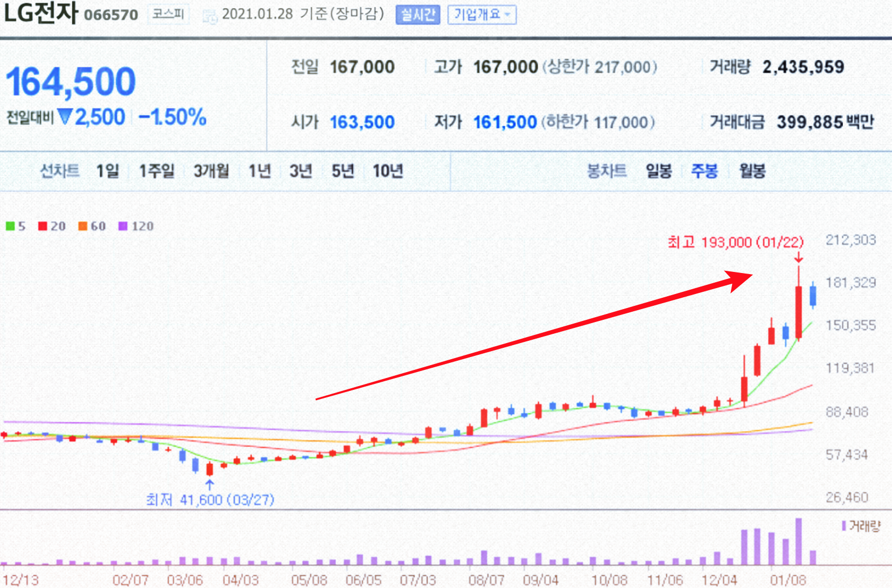Click the 최고 193,000 (01/22) label
Image resolution: width=892 pixels, height=588 pixels.
(x=735, y=242)
